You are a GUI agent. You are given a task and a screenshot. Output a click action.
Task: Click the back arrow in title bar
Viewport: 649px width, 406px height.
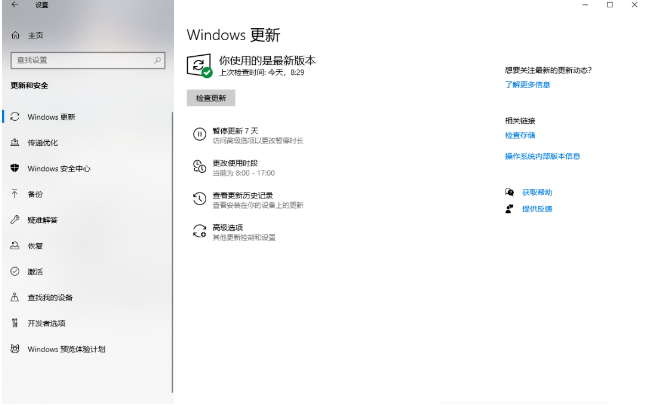pos(14,6)
